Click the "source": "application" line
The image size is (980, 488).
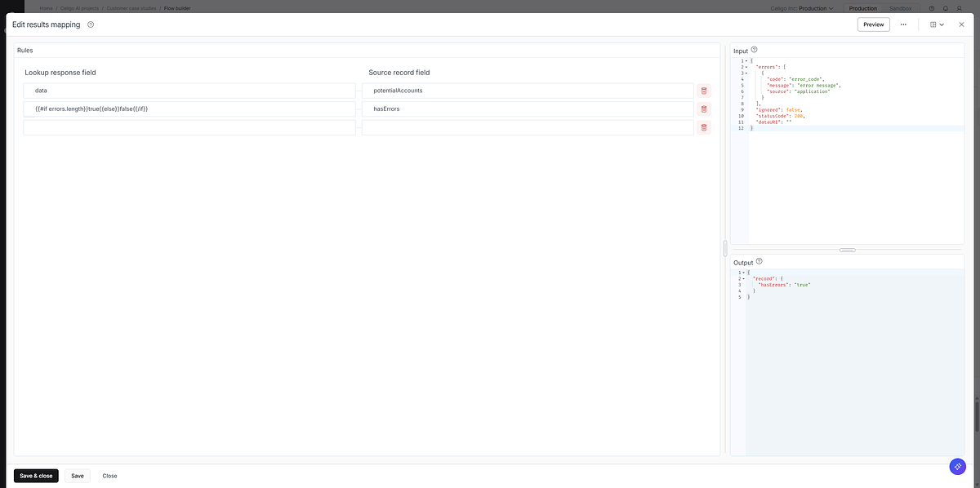799,91
